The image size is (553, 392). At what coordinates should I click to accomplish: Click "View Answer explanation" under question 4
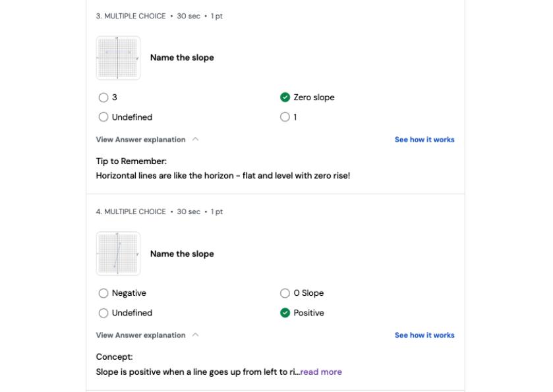tap(140, 335)
